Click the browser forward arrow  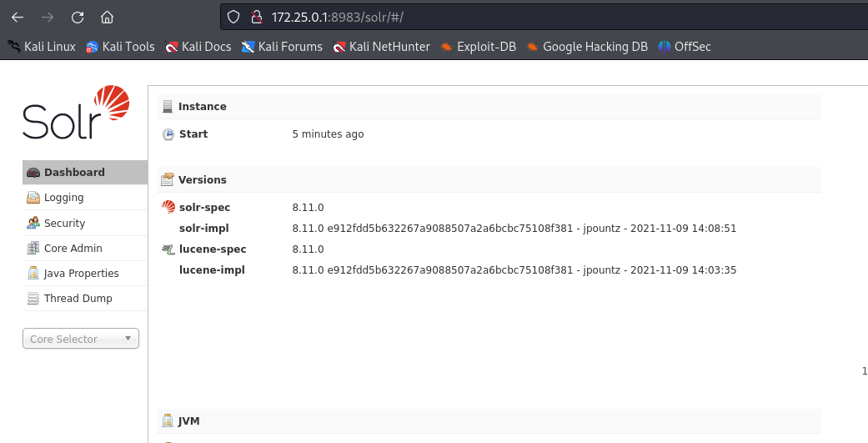point(48,18)
